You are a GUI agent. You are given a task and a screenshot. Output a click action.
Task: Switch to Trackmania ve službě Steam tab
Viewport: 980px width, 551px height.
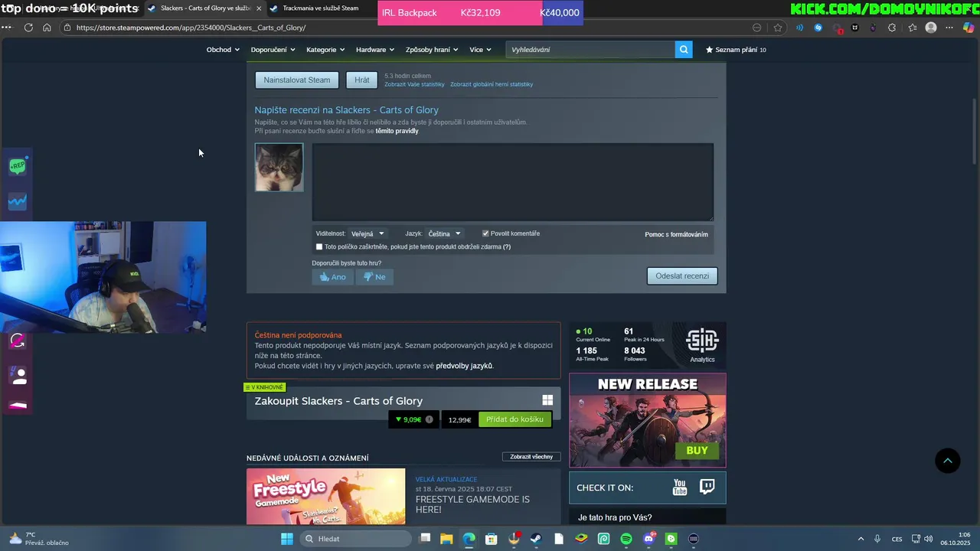click(320, 8)
